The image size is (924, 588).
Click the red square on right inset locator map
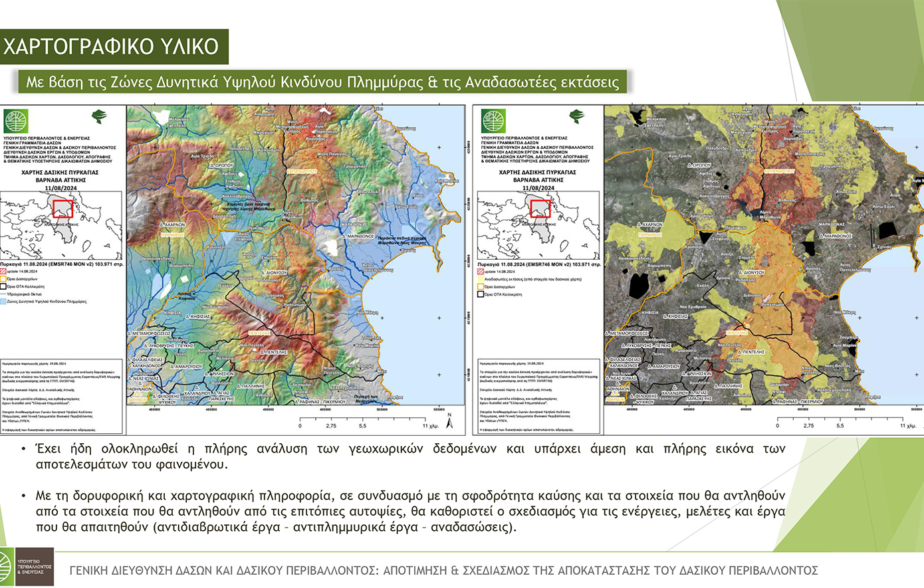[x=539, y=209]
